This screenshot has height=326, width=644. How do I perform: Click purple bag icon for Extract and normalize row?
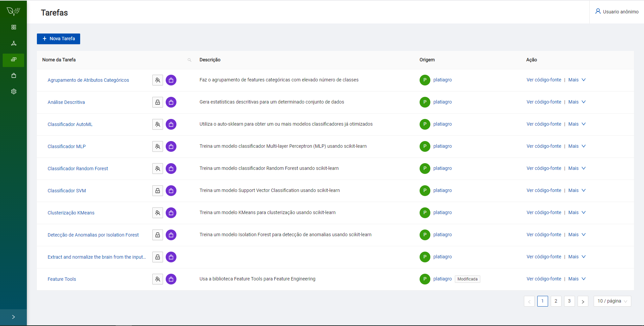tap(171, 257)
